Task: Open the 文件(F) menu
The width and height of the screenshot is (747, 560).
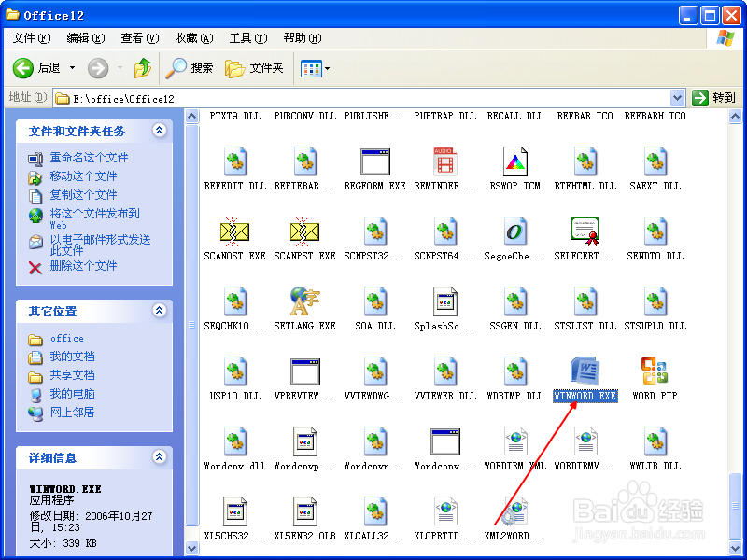Action: pos(32,38)
